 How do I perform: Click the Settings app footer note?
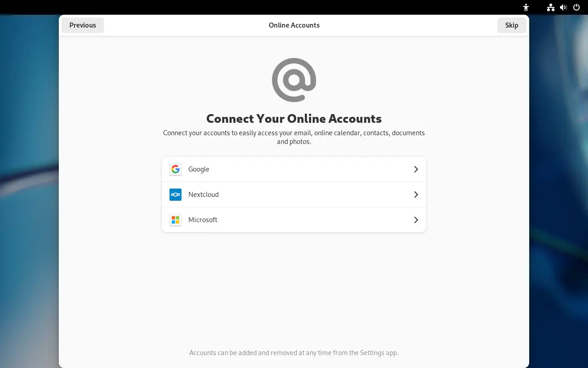point(294,353)
